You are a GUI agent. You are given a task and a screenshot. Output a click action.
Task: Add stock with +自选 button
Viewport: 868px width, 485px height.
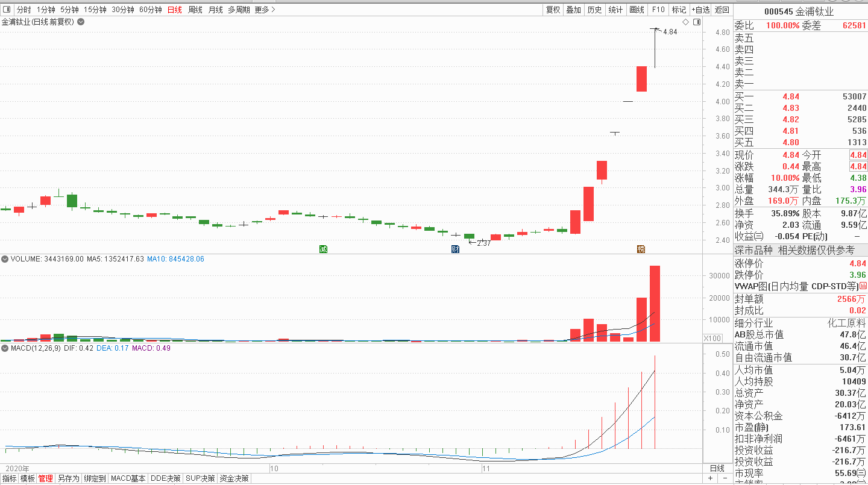700,10
